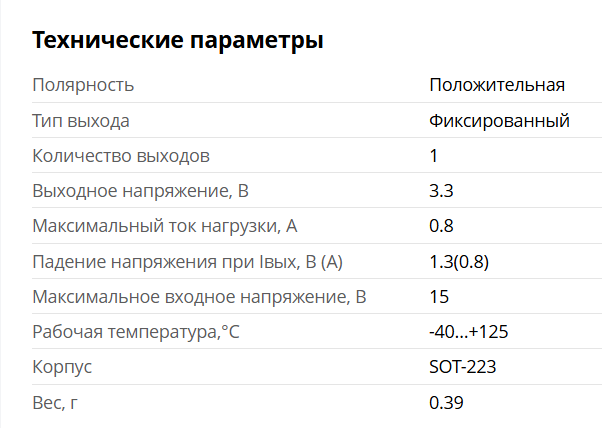Click the "Корпус" parameter label
Image resolution: width=602 pixels, height=428 pixels.
62,367
